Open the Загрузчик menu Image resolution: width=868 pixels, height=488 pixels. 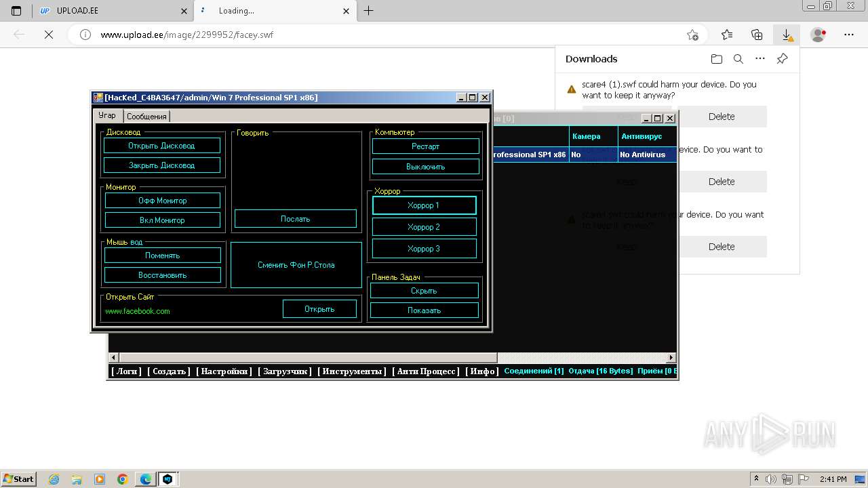pyautogui.click(x=285, y=371)
